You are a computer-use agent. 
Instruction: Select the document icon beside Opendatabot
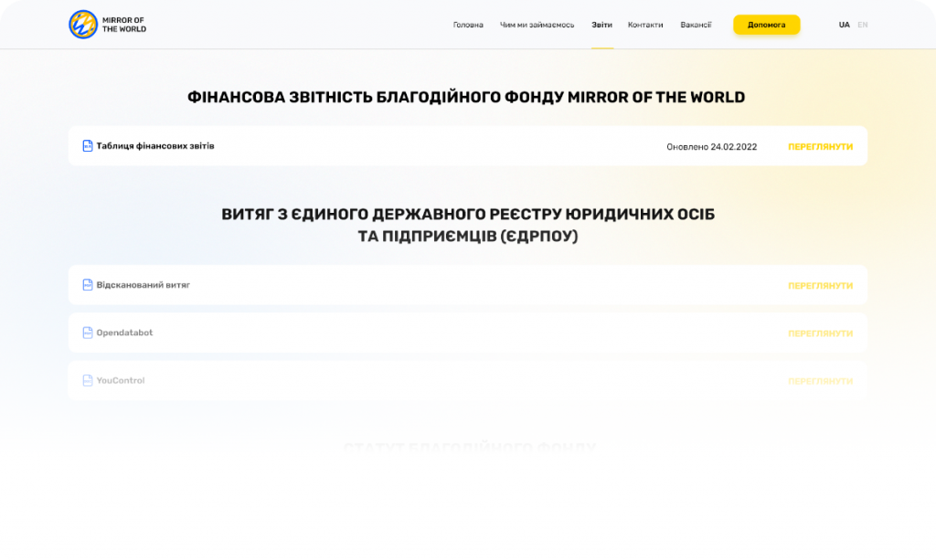click(88, 333)
